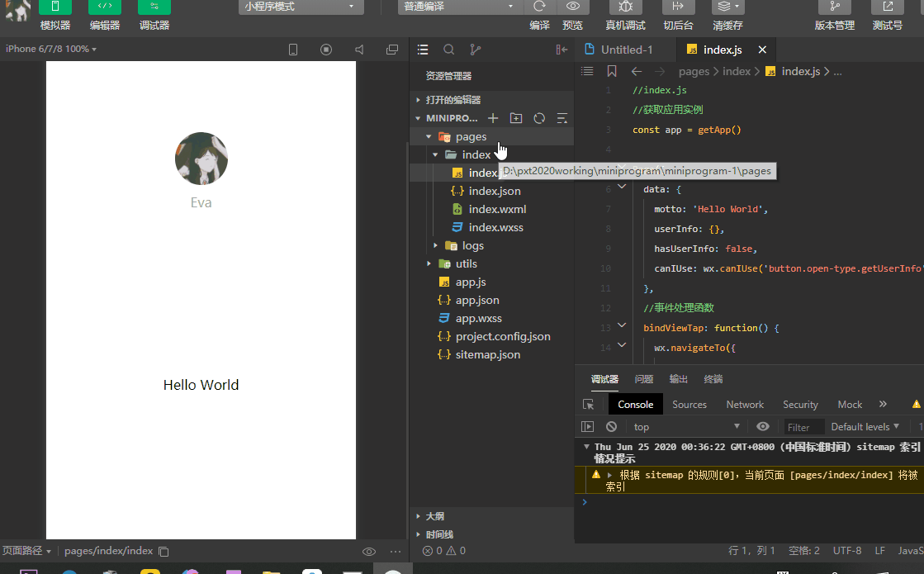Viewport: 924px width, 574px height.
Task: Open the mini program mode dropdown
Action: (301, 7)
